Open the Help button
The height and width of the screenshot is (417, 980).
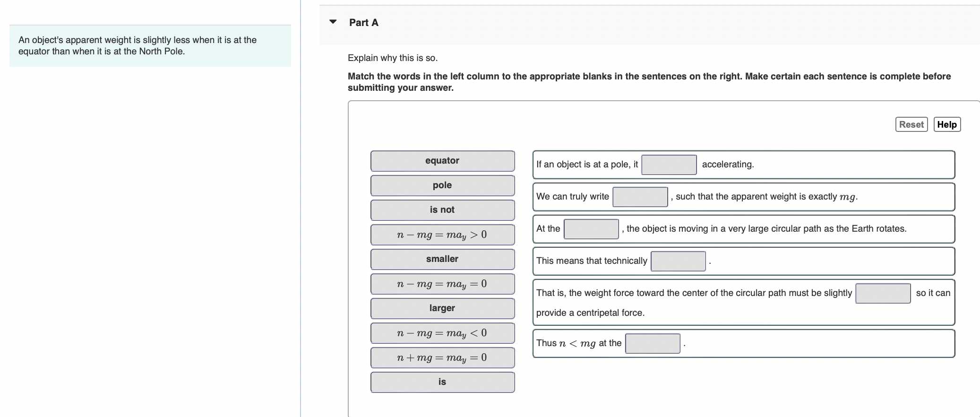coord(947,124)
